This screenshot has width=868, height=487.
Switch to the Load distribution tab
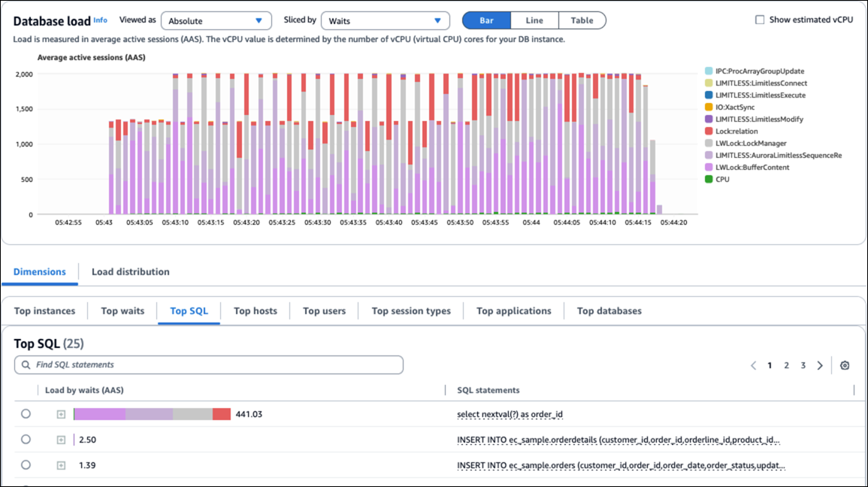coord(130,271)
